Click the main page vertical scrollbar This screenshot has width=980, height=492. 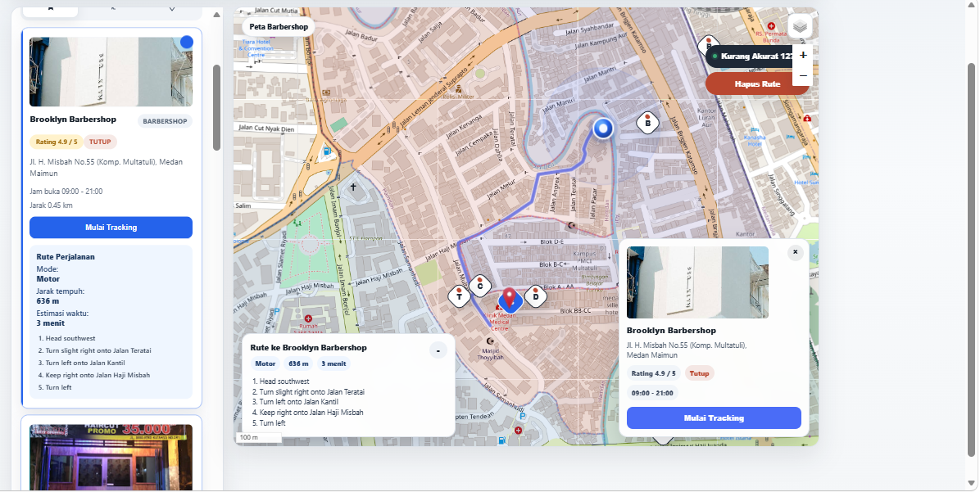coord(971,260)
